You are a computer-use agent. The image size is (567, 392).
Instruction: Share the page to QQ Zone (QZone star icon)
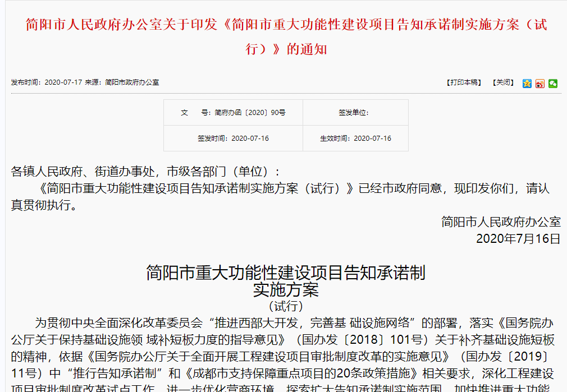point(527,83)
